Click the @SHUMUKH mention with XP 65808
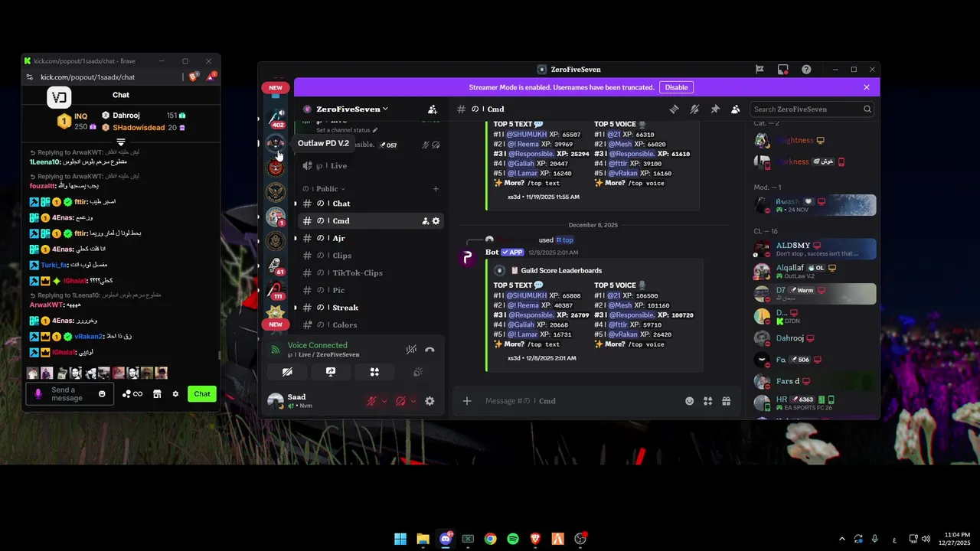This screenshot has height=551, width=980. pyautogui.click(x=526, y=295)
